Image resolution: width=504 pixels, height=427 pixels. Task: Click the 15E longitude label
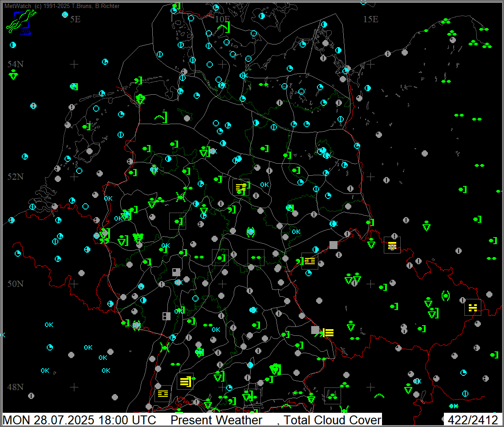coord(370,19)
